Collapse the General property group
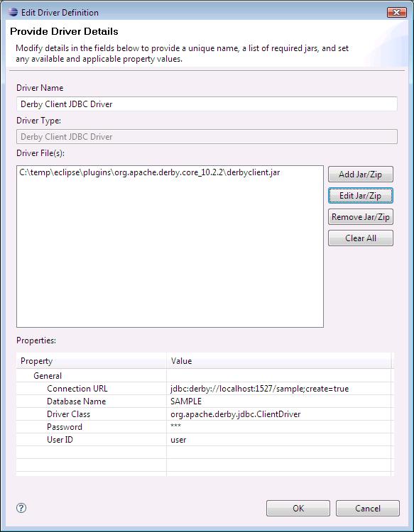This screenshot has height=532, width=414. (x=47, y=375)
